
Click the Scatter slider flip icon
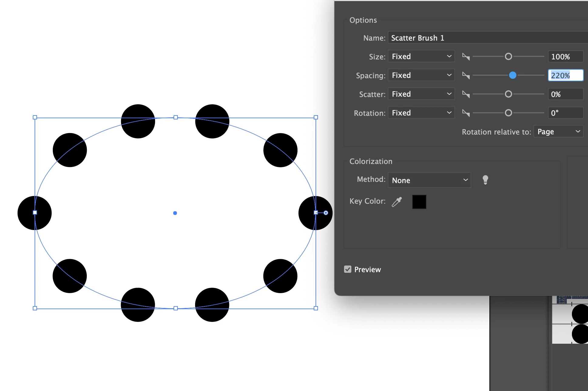point(466,94)
